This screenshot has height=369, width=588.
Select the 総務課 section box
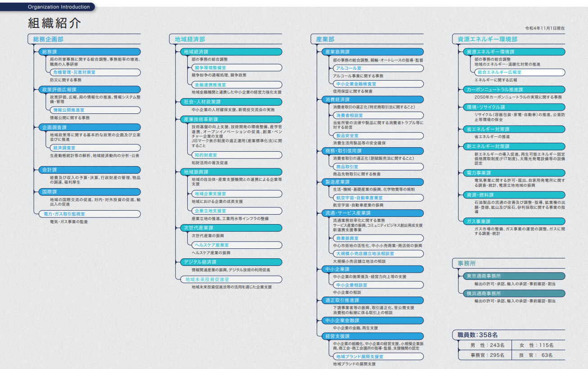(89, 52)
